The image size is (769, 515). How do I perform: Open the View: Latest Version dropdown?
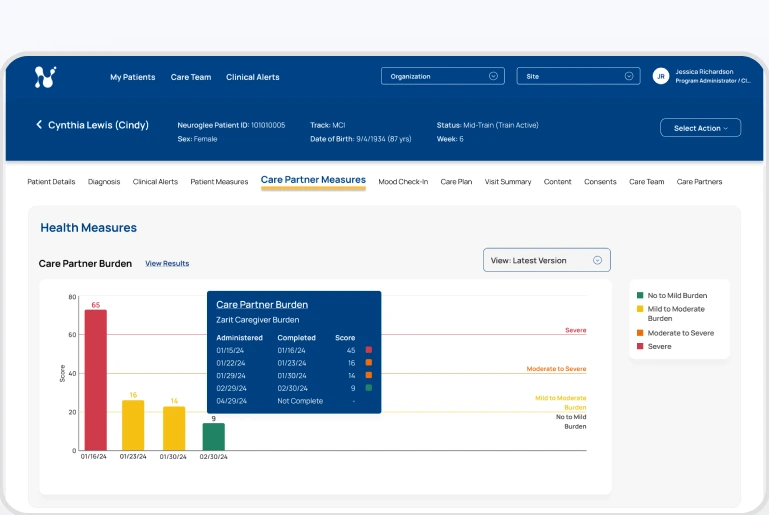[547, 260]
